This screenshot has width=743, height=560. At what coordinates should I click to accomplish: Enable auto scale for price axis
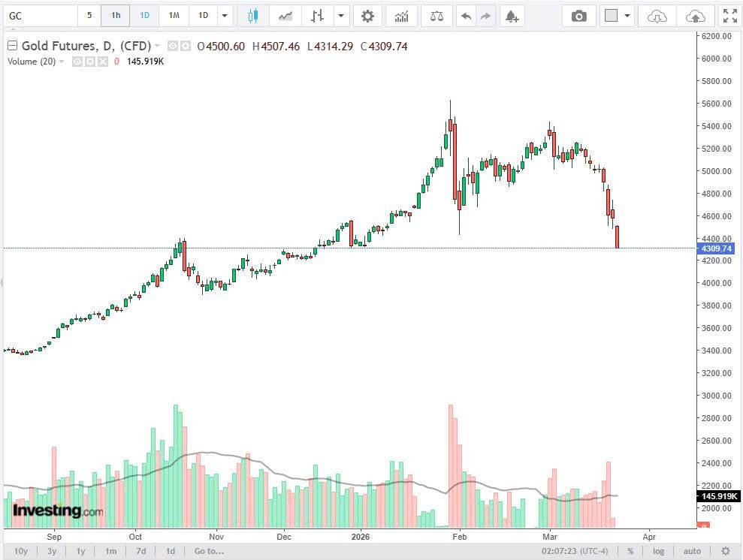(x=692, y=551)
